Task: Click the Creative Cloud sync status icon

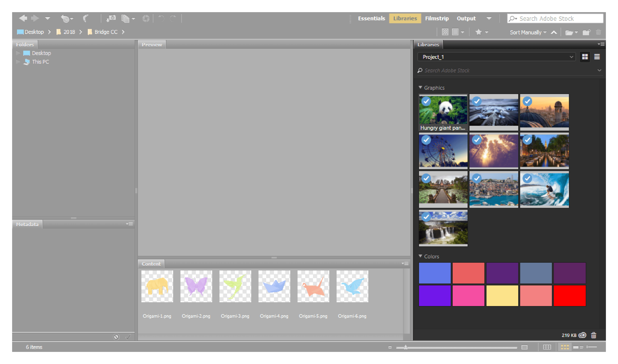Action: [x=582, y=335]
